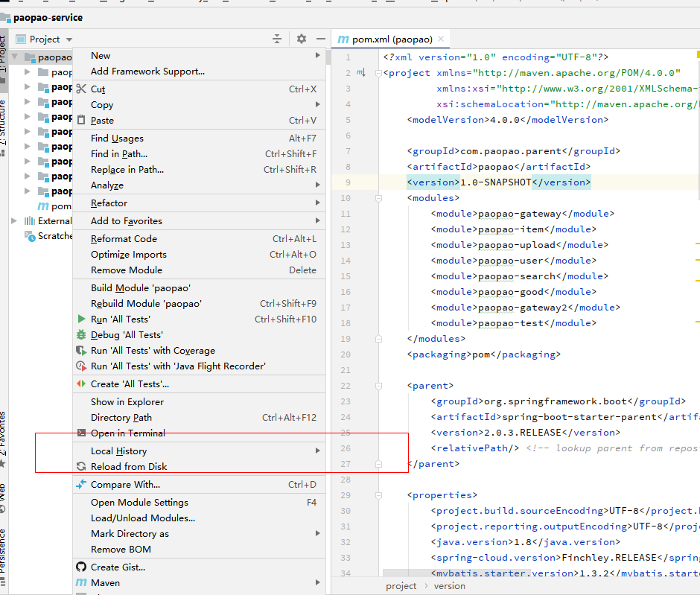Select Load/Unload Modules... entry

click(x=199, y=518)
